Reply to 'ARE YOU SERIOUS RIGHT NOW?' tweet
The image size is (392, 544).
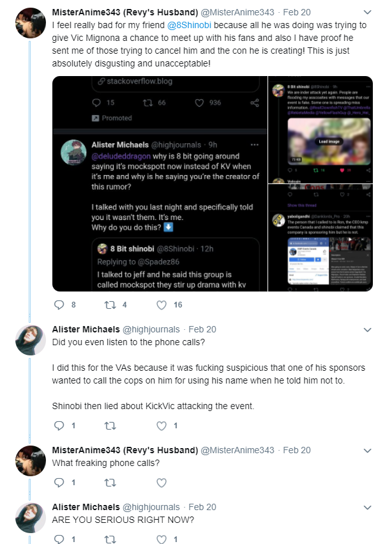[59, 539]
